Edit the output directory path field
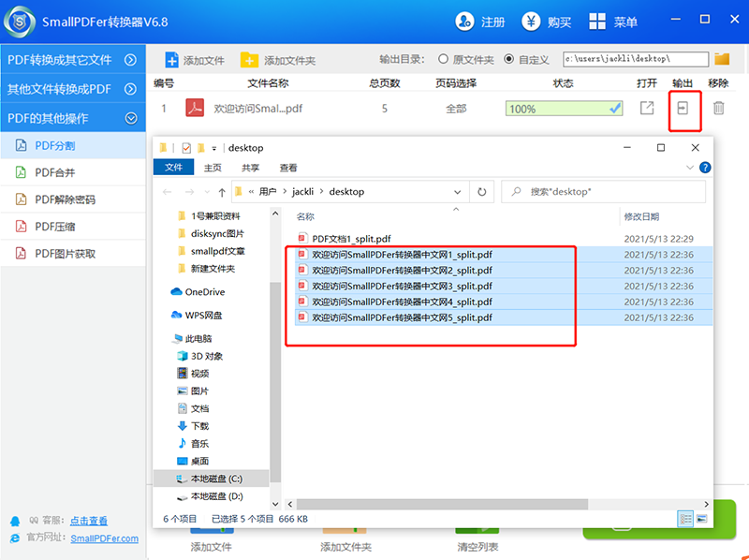Screen dimensions: 749x560 point(636,59)
